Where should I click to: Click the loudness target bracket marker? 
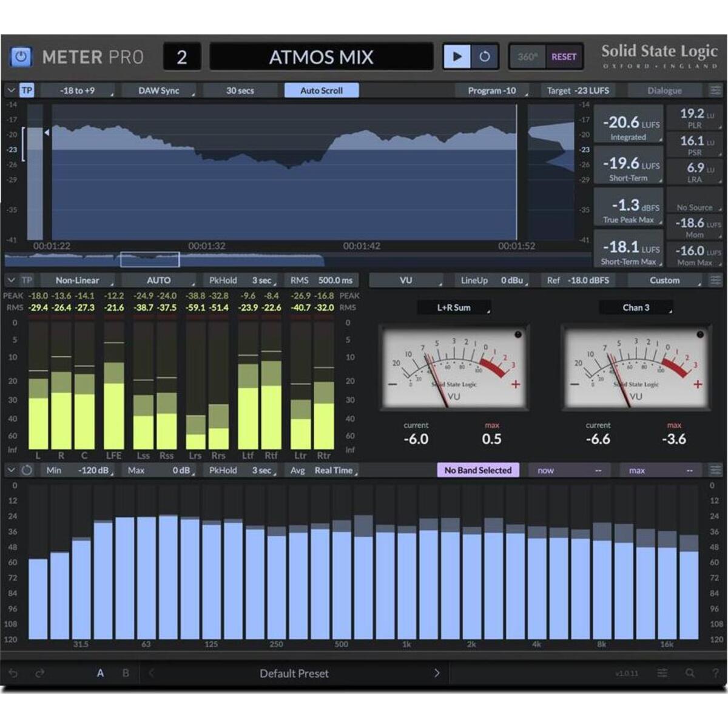click(24, 144)
